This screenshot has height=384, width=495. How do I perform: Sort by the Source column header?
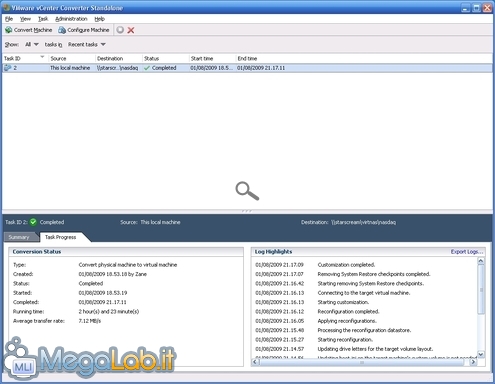coord(71,58)
